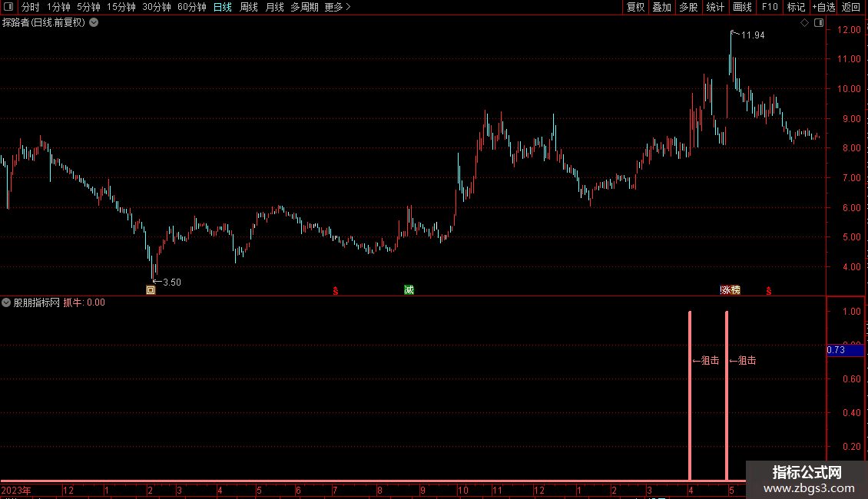Click the second 狙击 signal label
This screenshot has width=868, height=499.
(743, 361)
